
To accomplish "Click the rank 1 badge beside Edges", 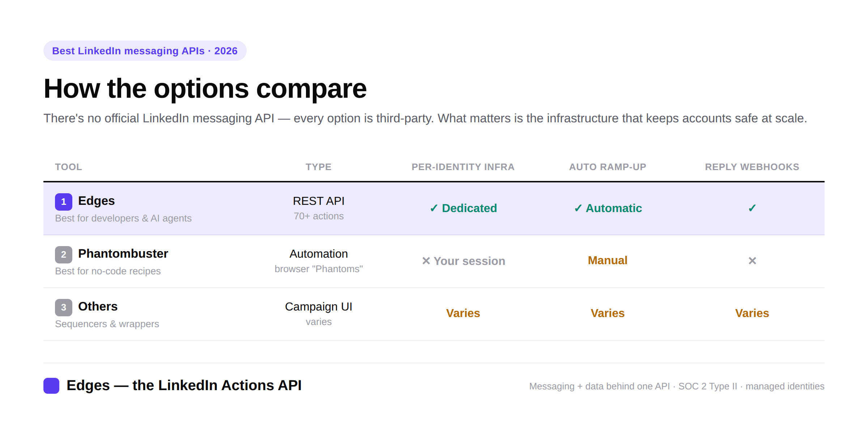I will (x=64, y=202).
